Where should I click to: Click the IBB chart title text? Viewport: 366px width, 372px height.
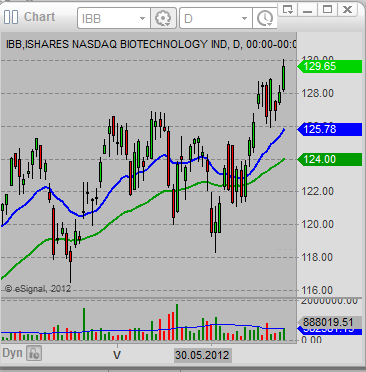pos(151,44)
